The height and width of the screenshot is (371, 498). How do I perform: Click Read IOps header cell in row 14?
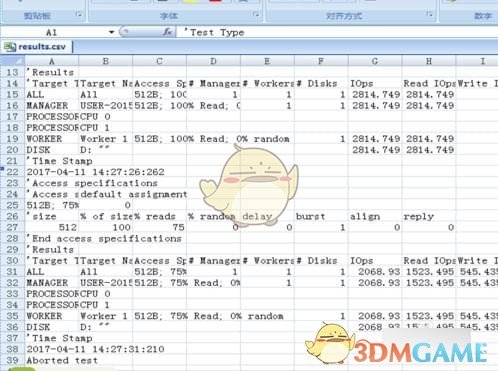tap(429, 83)
